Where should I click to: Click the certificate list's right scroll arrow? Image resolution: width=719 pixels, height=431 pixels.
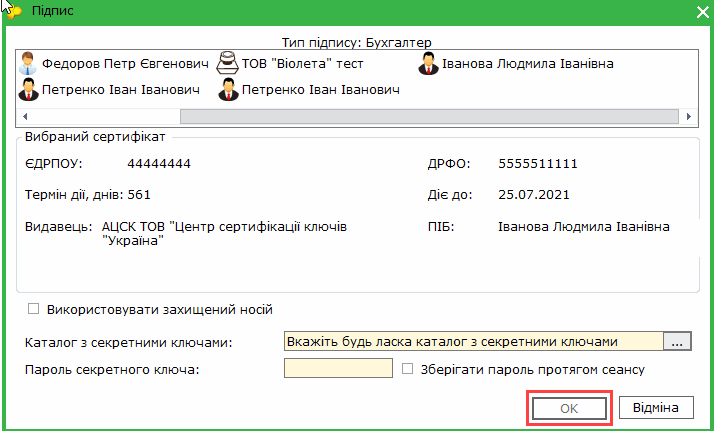click(x=690, y=116)
